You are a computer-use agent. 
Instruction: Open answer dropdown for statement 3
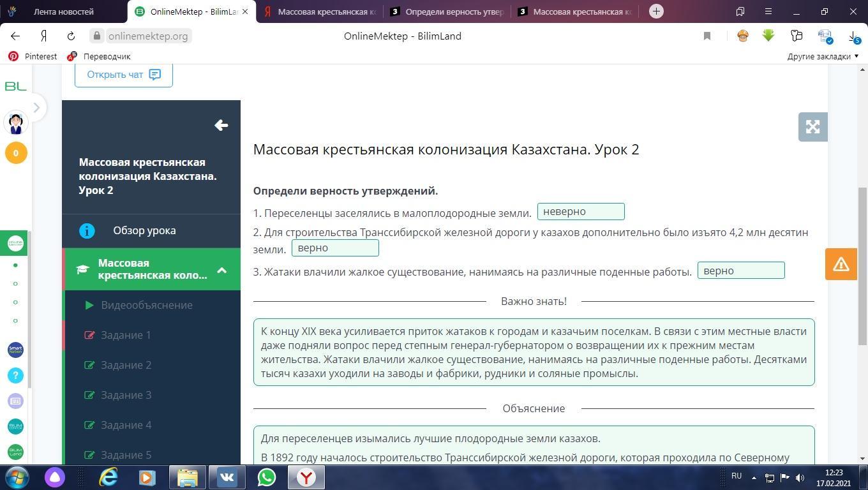741,271
